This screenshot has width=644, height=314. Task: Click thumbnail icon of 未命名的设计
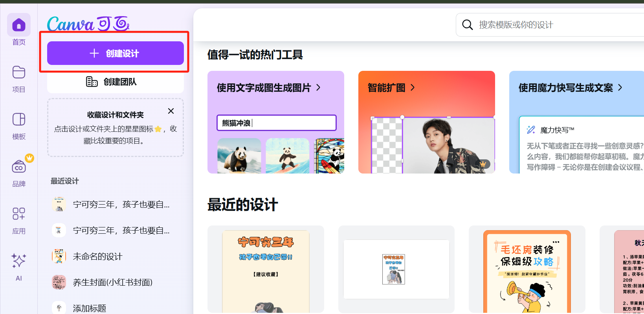pos(59,257)
